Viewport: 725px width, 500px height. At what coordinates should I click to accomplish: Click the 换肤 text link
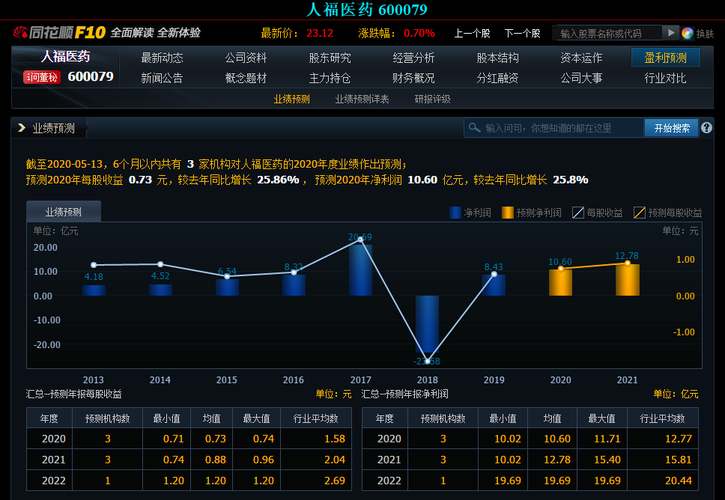point(705,33)
